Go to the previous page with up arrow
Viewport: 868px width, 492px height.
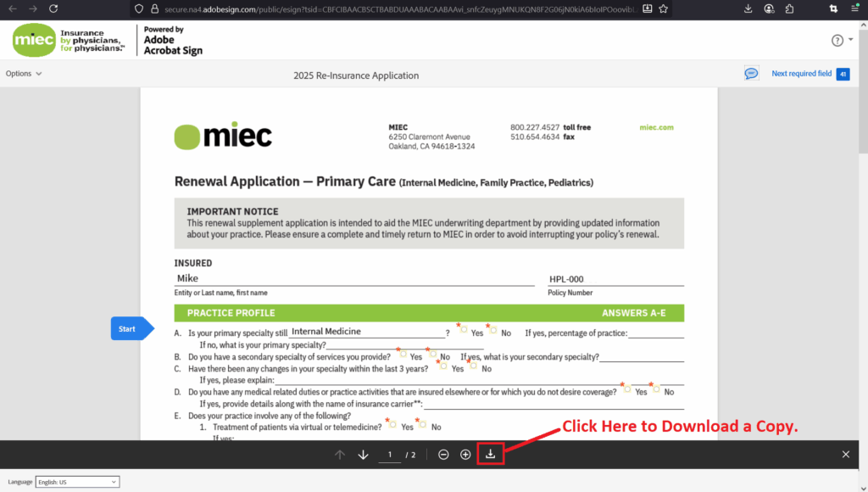339,454
